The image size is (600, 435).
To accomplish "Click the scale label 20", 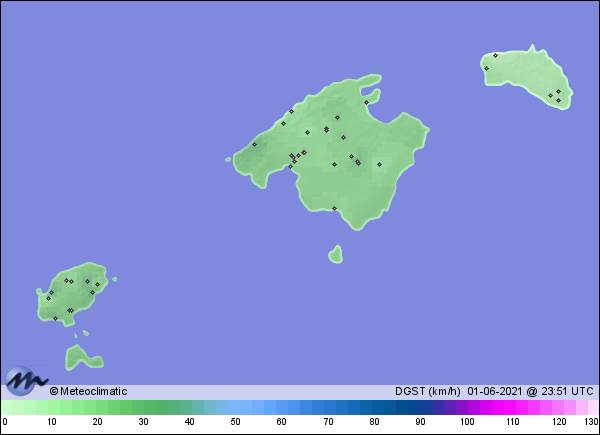I will click(97, 422).
